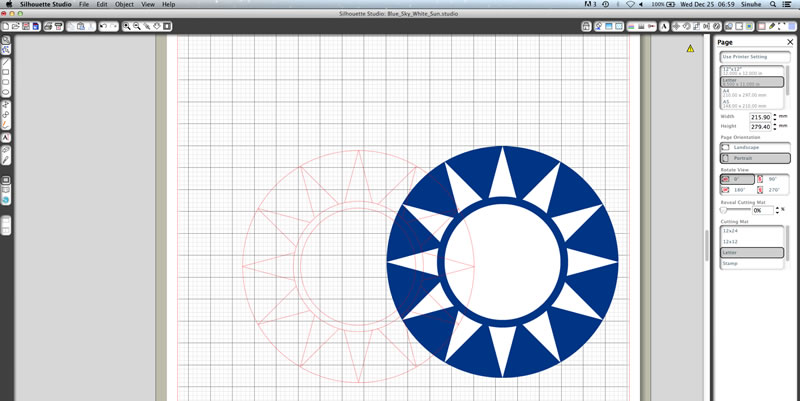This screenshot has width=800, height=401.
Task: Select the A4 page size
Action: click(752, 93)
